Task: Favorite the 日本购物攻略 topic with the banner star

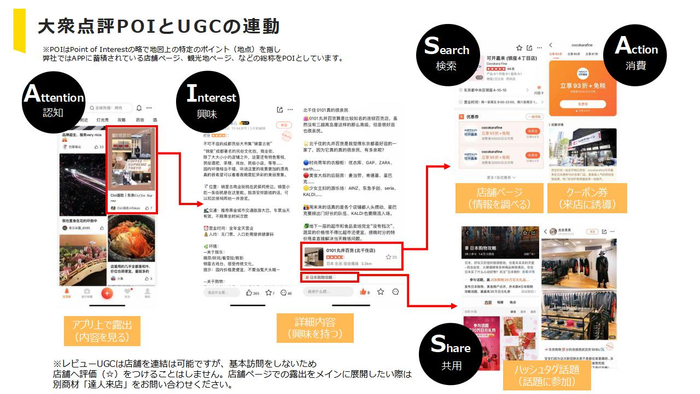Action: click(x=525, y=232)
